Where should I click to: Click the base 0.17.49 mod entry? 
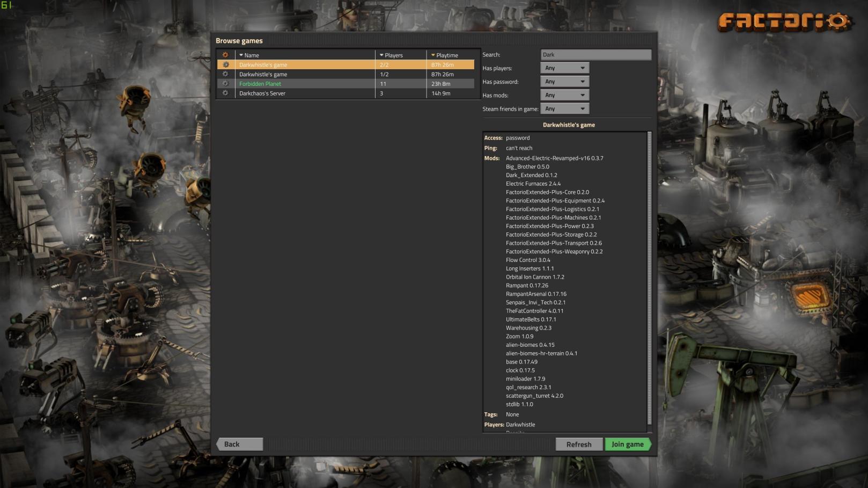click(x=521, y=362)
